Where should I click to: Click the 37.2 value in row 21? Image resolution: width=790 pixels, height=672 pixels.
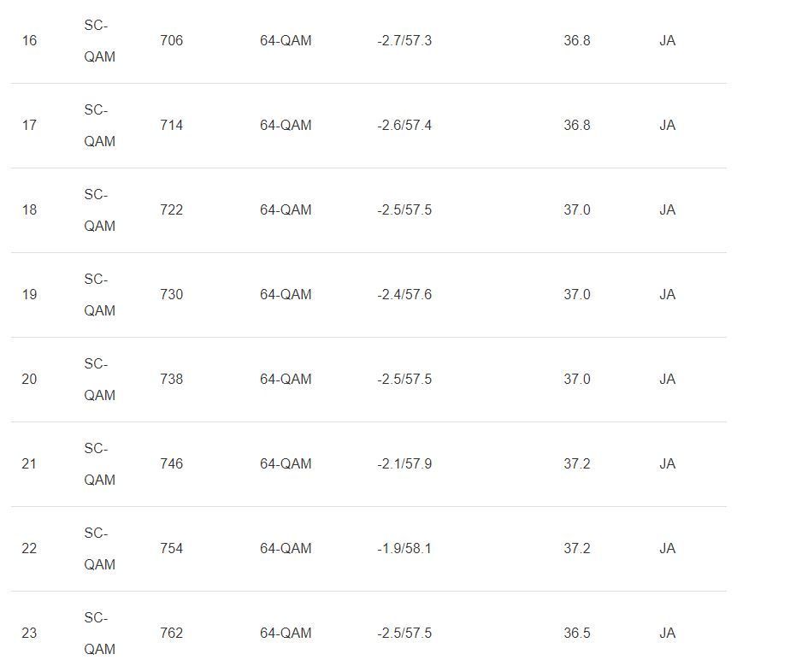point(577,463)
